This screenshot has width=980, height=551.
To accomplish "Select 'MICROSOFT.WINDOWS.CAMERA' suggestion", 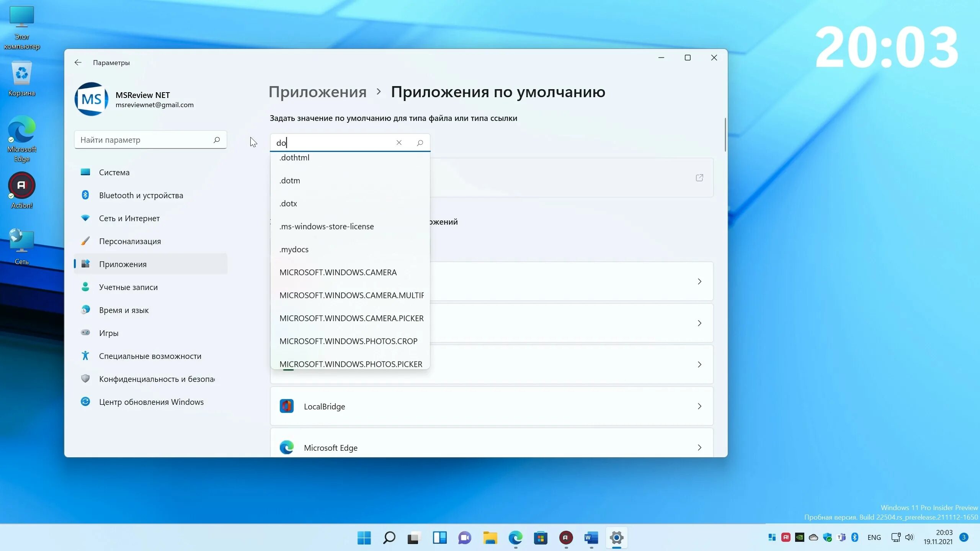I will (350, 272).
